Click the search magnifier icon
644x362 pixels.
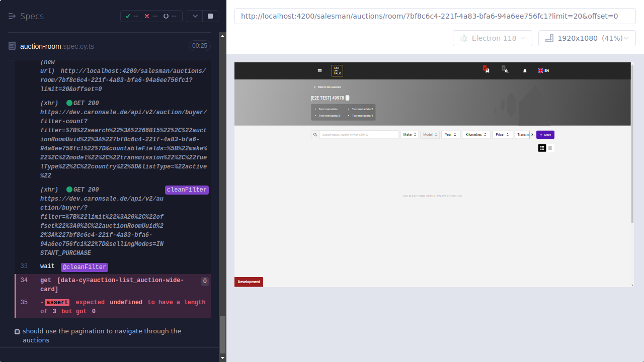[315, 134]
